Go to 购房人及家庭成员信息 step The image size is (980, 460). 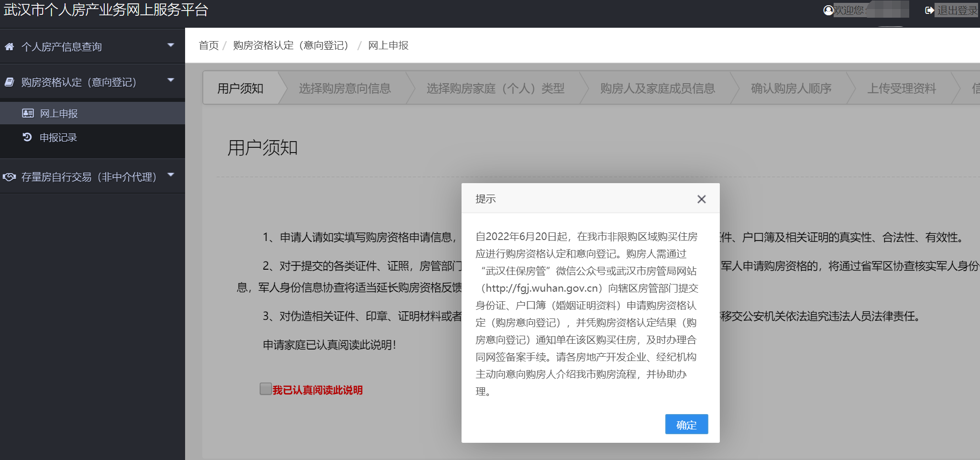(657, 88)
